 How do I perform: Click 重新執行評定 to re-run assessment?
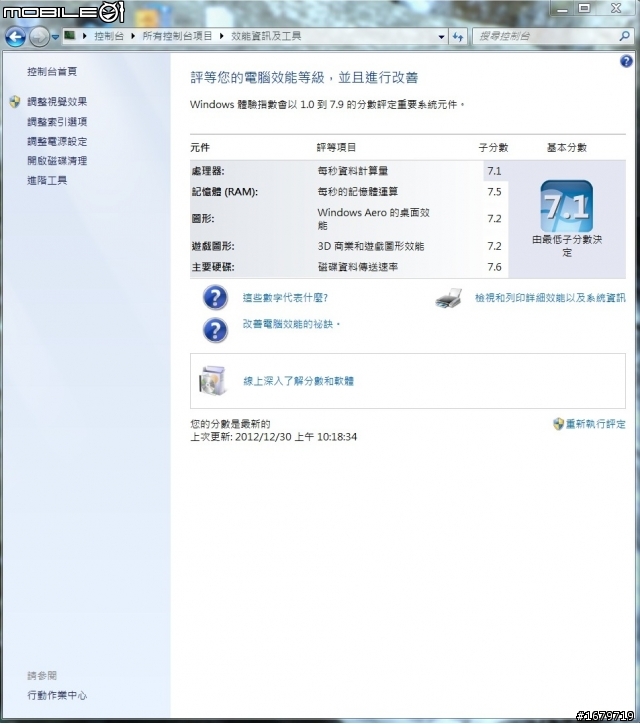[x=596, y=424]
